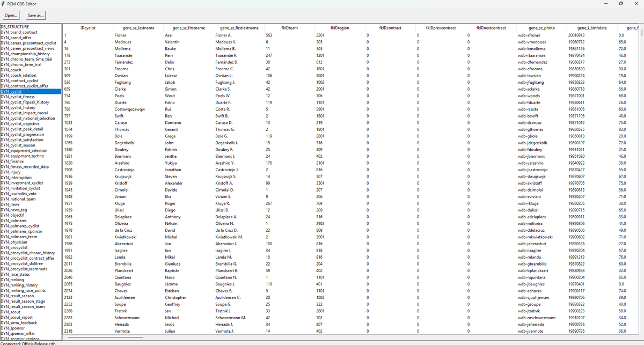Maximize the PCM CDB Editor window
This screenshot has height=345, width=644.
coord(621,3)
